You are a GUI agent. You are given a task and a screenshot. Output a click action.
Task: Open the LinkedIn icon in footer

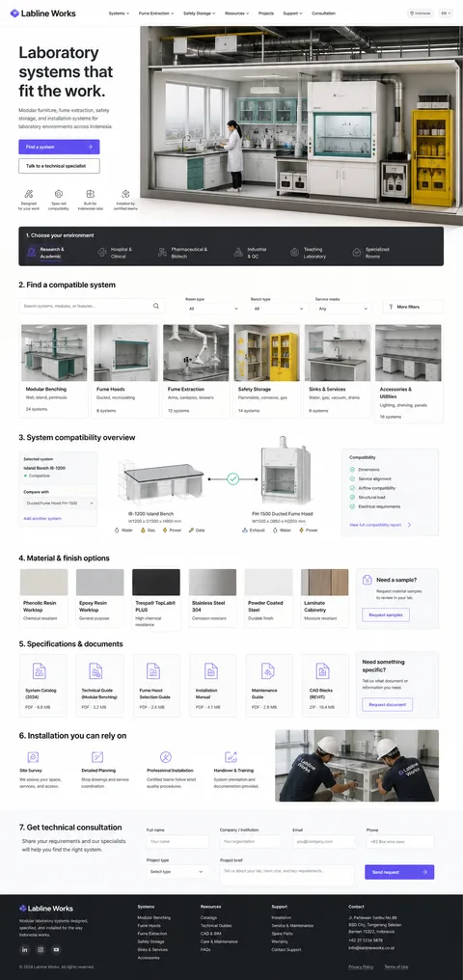coord(24,950)
